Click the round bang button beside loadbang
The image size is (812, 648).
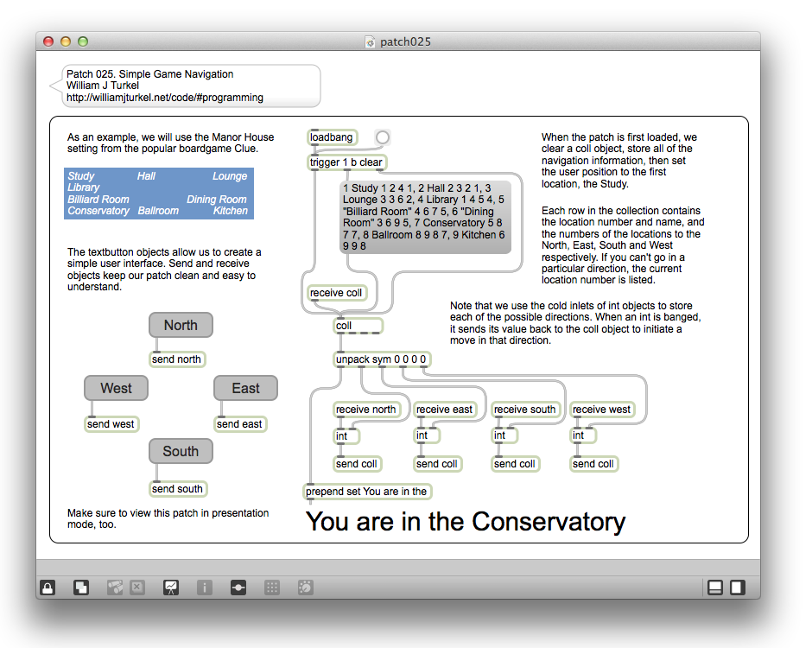point(383,137)
